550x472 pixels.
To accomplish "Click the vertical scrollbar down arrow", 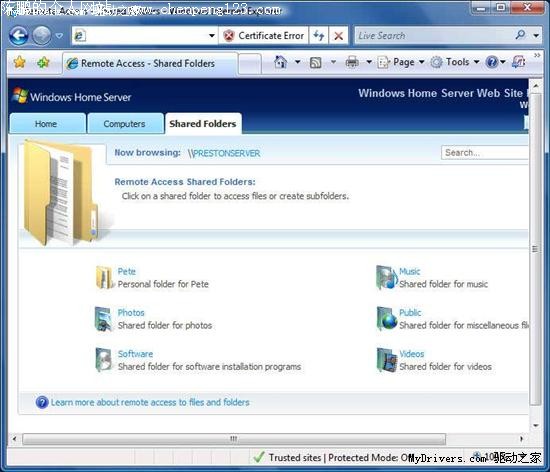I will (x=536, y=425).
